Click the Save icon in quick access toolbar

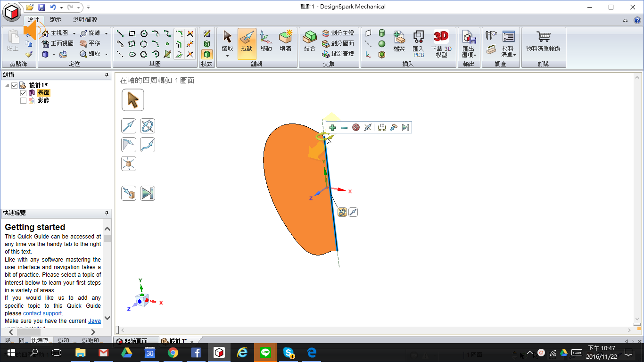pos(41,7)
